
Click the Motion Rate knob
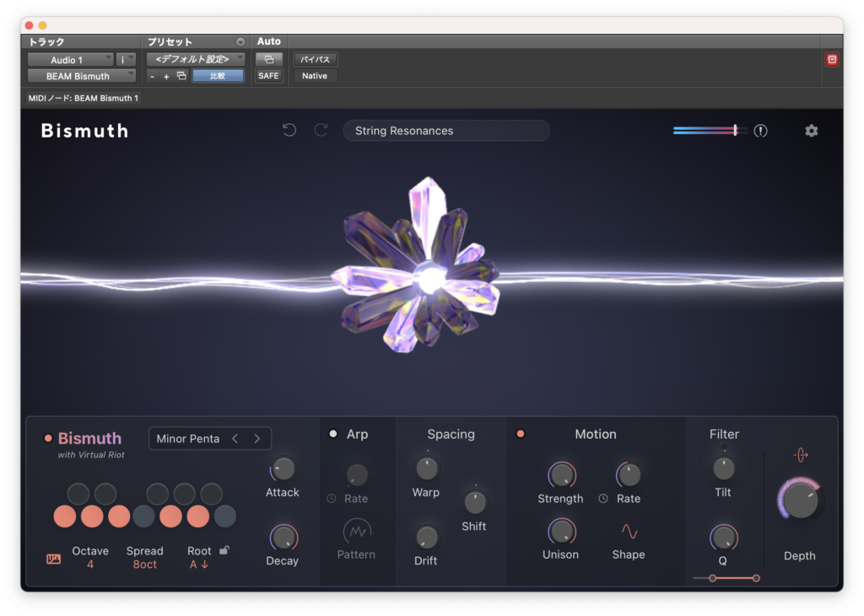(x=629, y=475)
